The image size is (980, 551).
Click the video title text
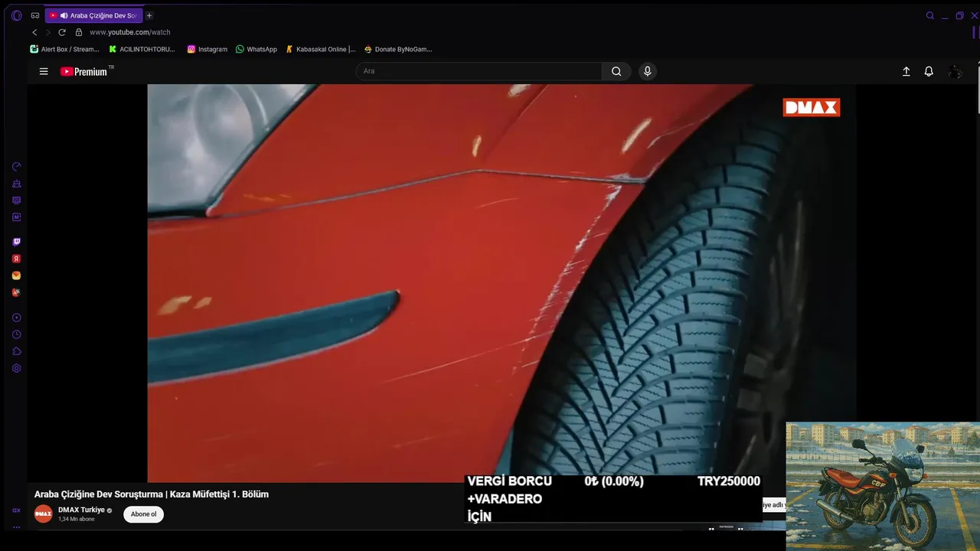click(152, 494)
